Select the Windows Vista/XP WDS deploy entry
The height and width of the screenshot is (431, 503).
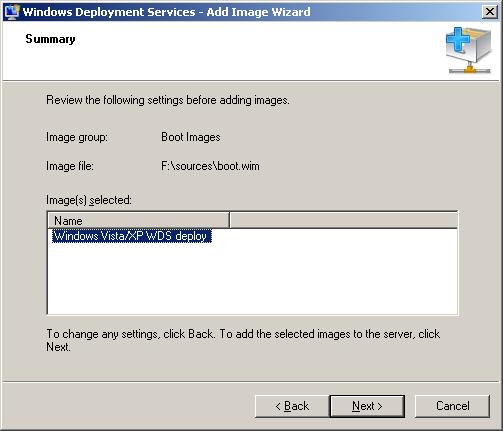(x=131, y=236)
